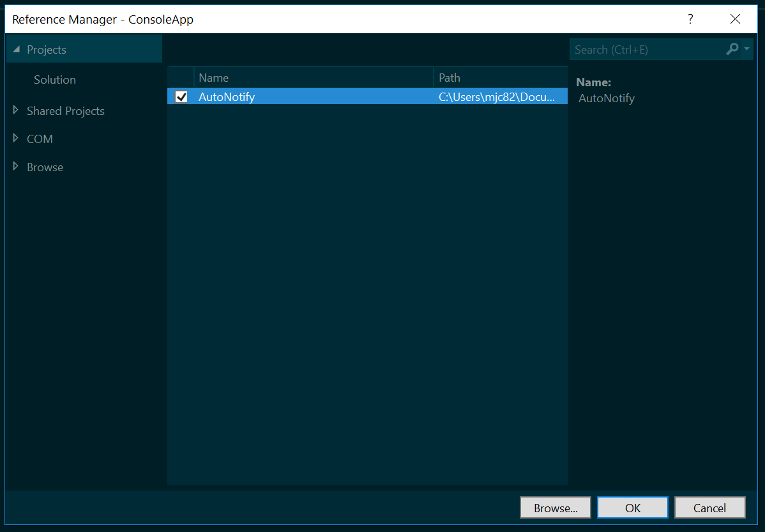The height and width of the screenshot is (532, 765).
Task: Focus the Search (Ctrl+E) field
Action: point(648,49)
